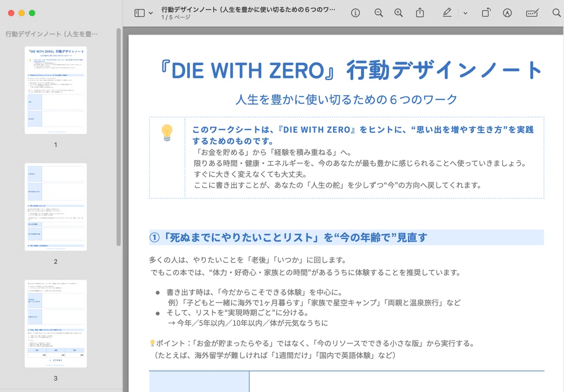Viewport: 564px width, 392px height.
Task: Click the sidebar scrollbar
Action: pos(119,136)
